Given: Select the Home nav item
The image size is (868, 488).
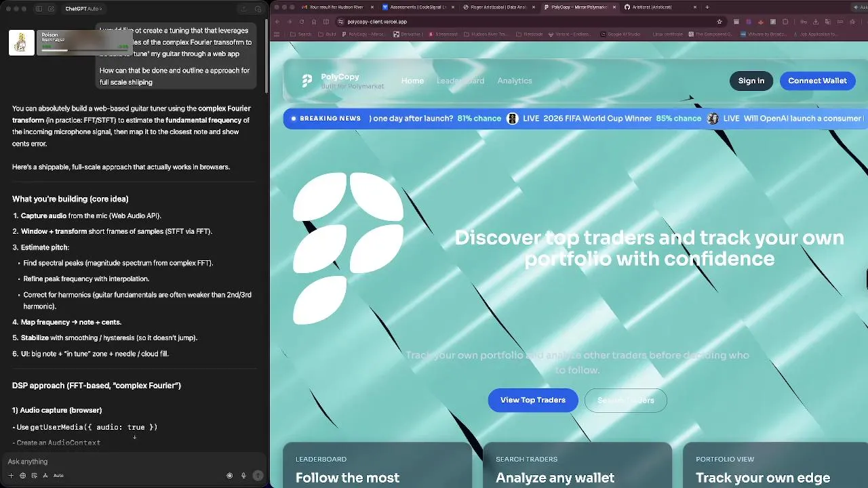Looking at the screenshot, I should click(412, 81).
